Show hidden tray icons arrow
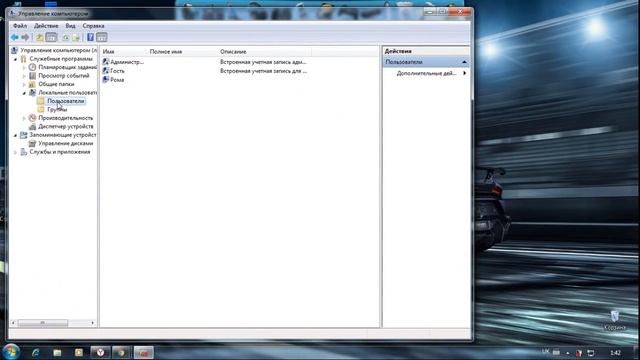 click(568, 353)
